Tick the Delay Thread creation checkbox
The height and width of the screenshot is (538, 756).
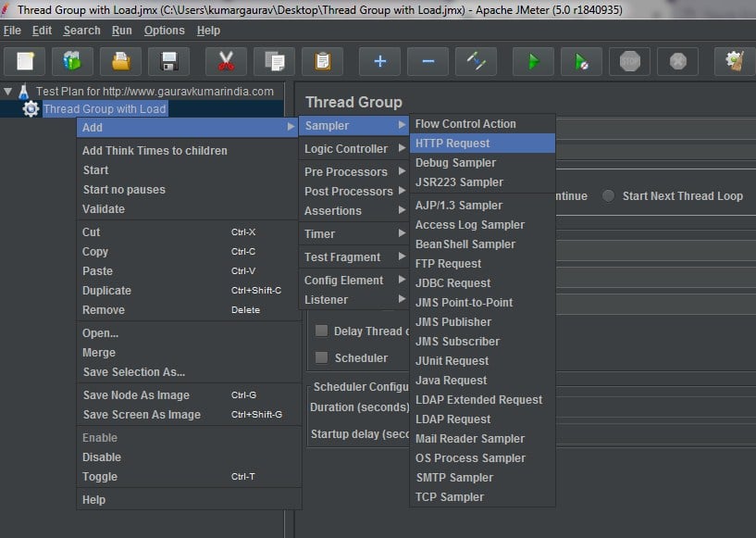pos(322,332)
